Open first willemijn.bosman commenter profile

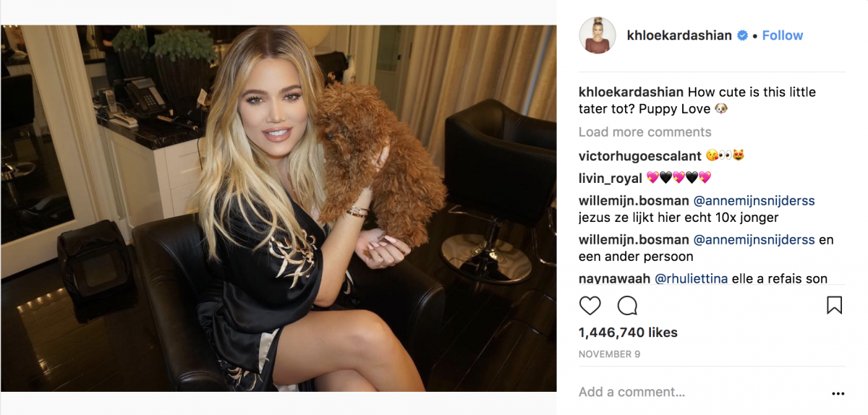pyautogui.click(x=634, y=200)
